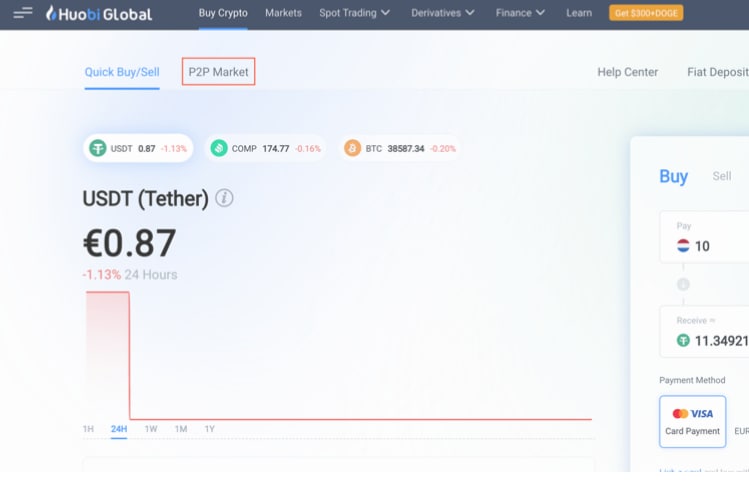The width and height of the screenshot is (749, 482).
Task: Set chart range to 1H
Action: [88, 429]
